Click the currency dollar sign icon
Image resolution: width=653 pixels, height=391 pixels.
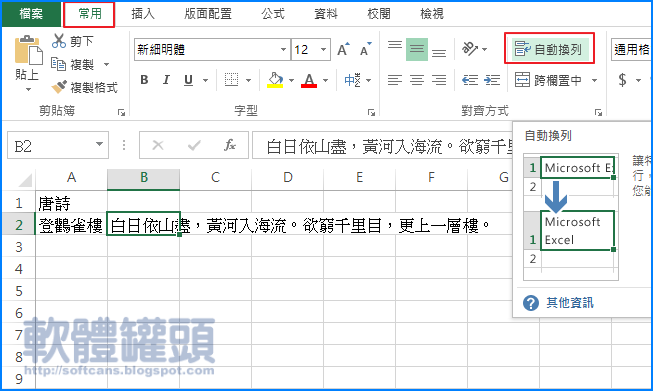622,80
